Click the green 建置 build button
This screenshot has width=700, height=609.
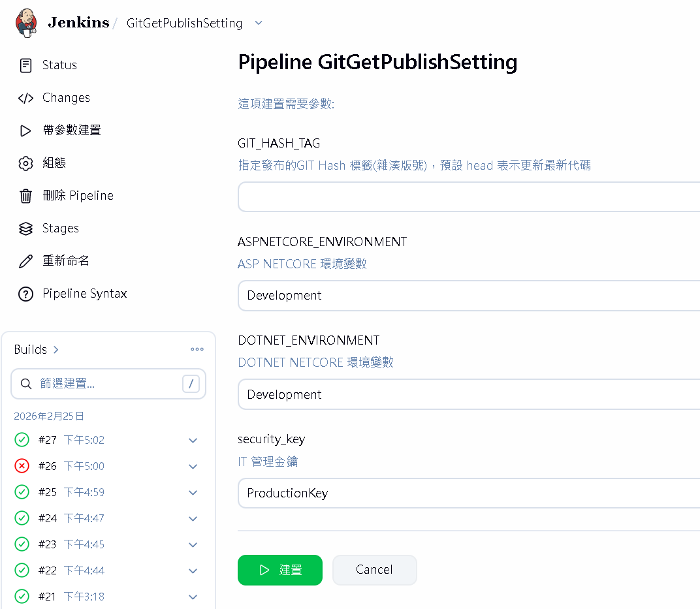(279, 570)
